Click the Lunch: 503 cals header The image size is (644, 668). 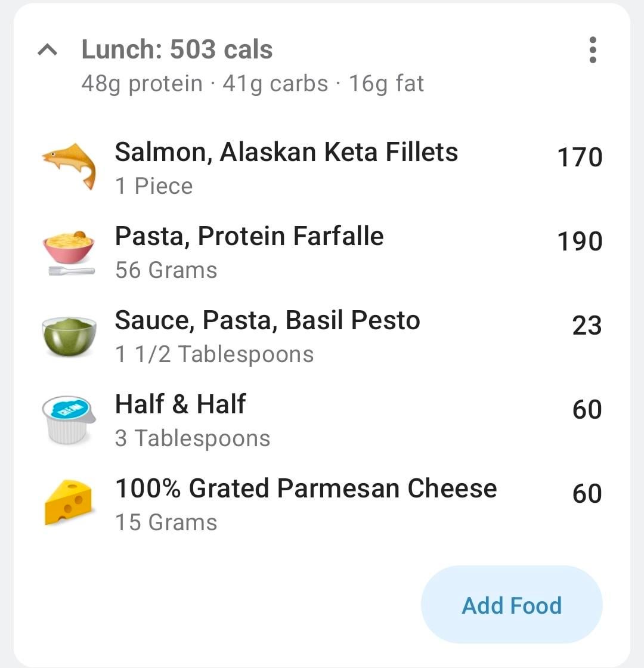point(177,50)
